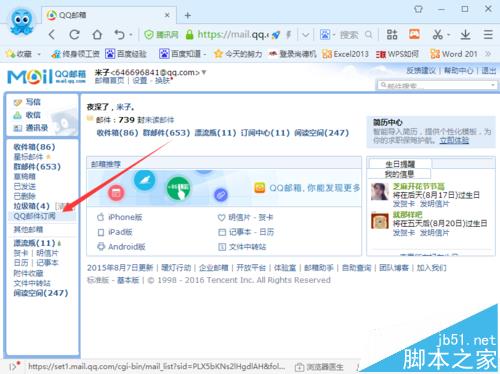Click 订阅中心(11) link in summary

coord(265,133)
